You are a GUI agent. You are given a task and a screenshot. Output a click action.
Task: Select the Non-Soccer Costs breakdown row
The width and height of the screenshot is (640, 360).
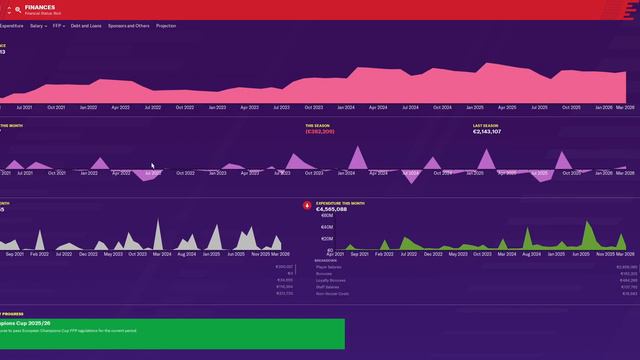476,293
